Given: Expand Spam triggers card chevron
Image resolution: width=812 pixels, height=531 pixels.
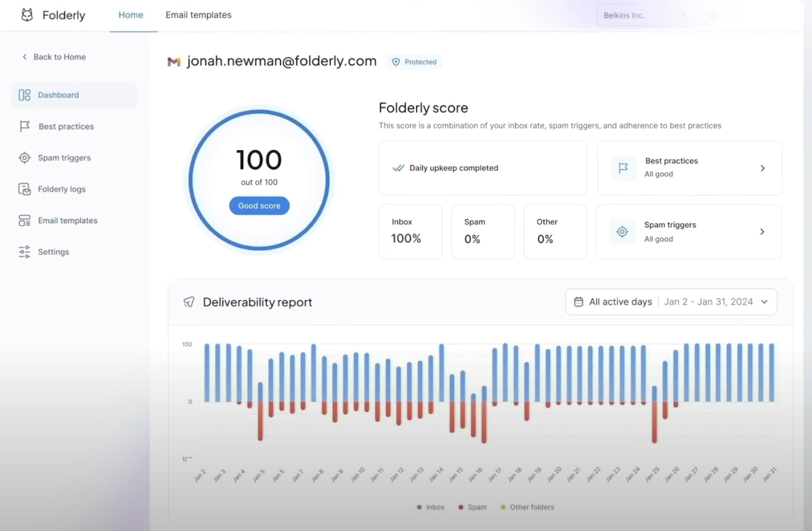Looking at the screenshot, I should coord(762,232).
